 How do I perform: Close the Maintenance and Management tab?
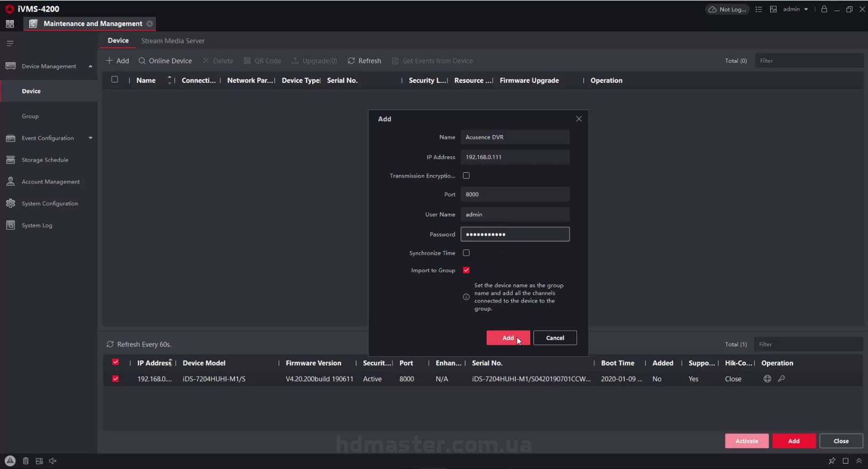[150, 24]
